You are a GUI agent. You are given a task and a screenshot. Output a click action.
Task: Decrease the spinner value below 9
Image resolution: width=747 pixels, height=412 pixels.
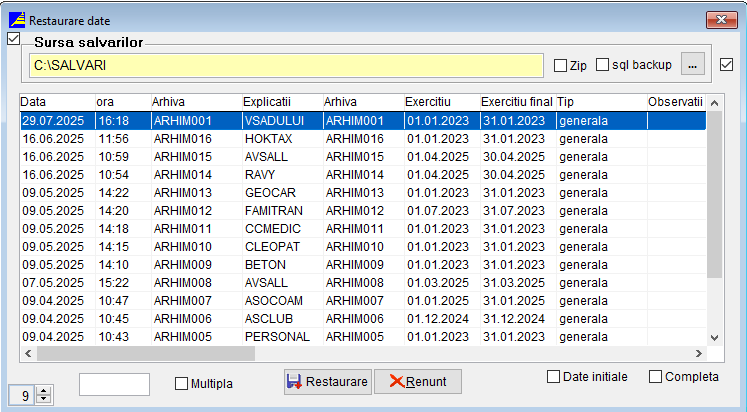pyautogui.click(x=44, y=400)
